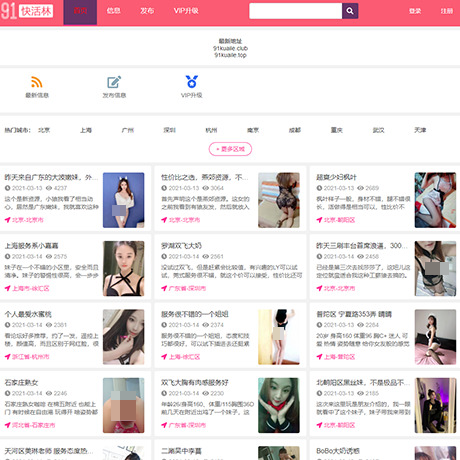Open the listing with 4237 views
Image resolution: width=460 pixels, height=460 pixels.
pos(75,199)
